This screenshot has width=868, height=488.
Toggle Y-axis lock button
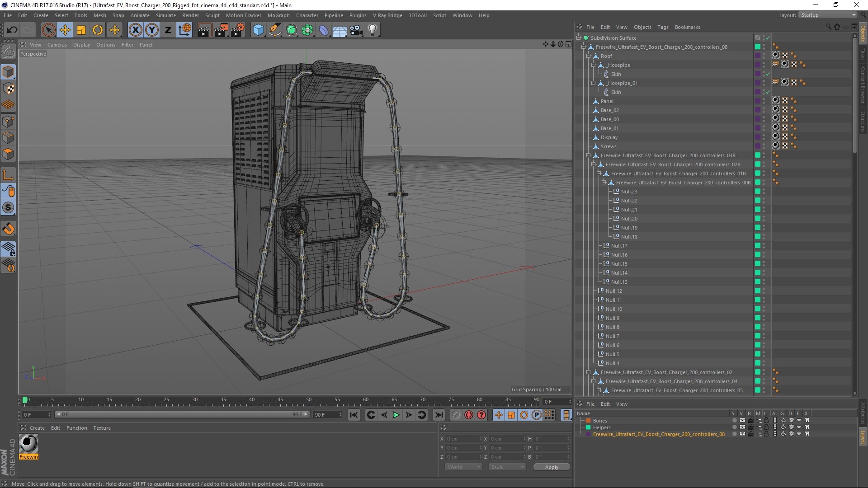(x=152, y=30)
